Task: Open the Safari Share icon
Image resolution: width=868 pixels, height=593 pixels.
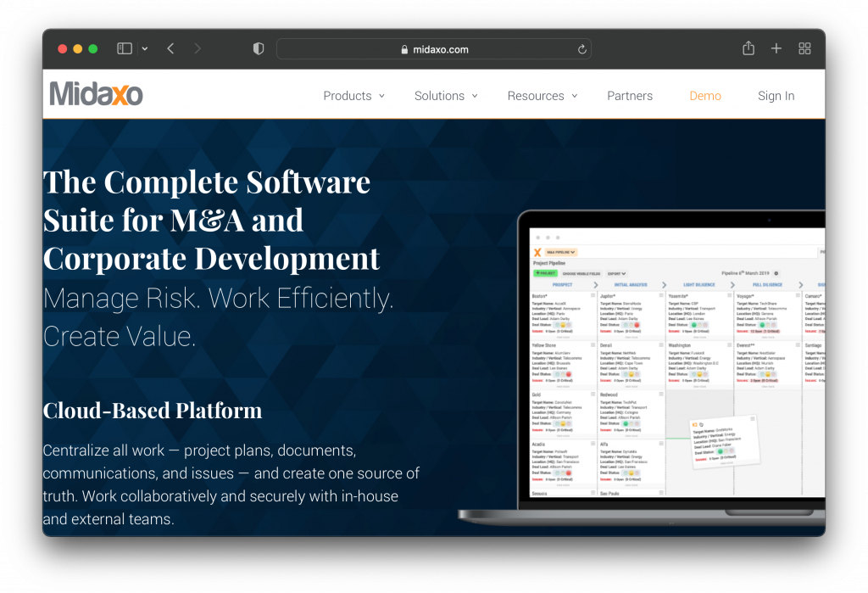Action: tap(748, 48)
